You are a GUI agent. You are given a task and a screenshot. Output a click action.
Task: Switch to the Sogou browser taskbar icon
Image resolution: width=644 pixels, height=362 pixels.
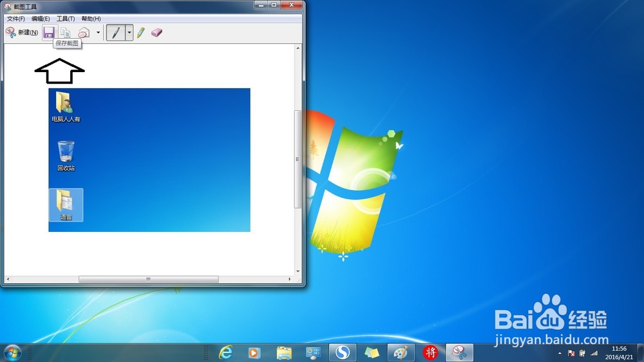(343, 352)
